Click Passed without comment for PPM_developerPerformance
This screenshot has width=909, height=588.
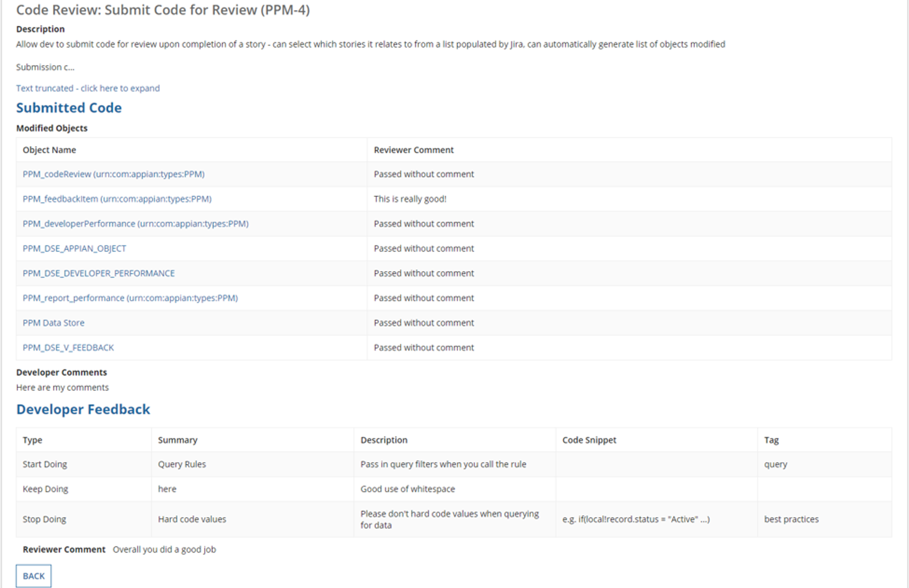tap(423, 224)
